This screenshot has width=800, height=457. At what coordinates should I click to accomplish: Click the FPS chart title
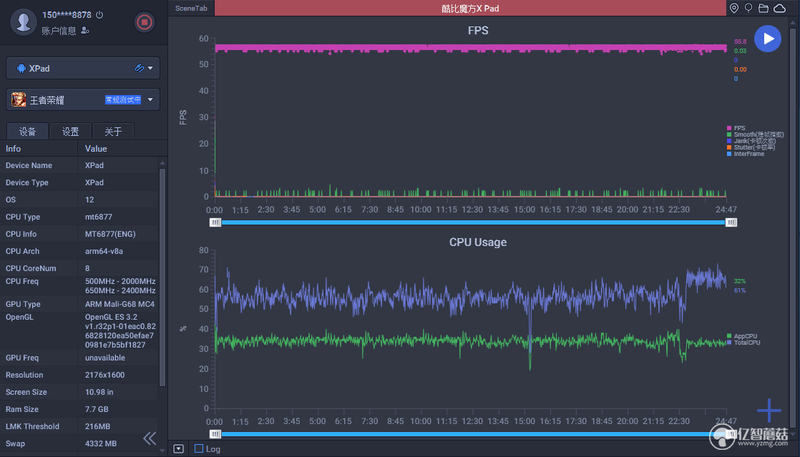(x=478, y=31)
